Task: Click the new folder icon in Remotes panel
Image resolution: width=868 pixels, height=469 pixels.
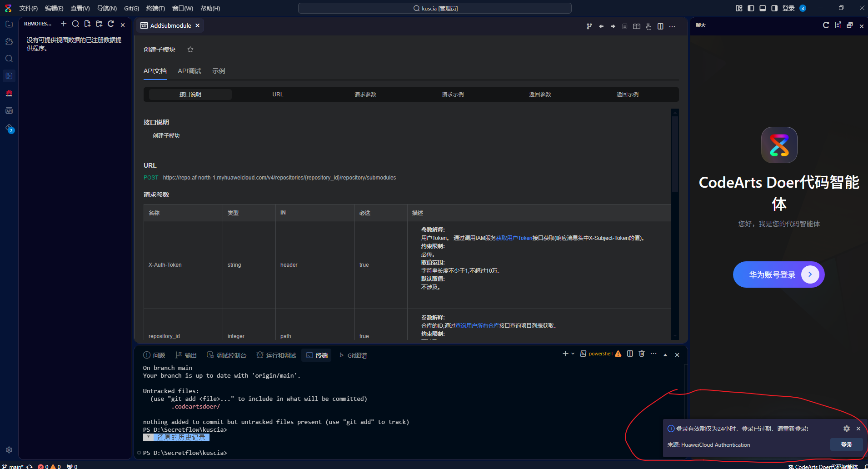Action: pos(99,24)
